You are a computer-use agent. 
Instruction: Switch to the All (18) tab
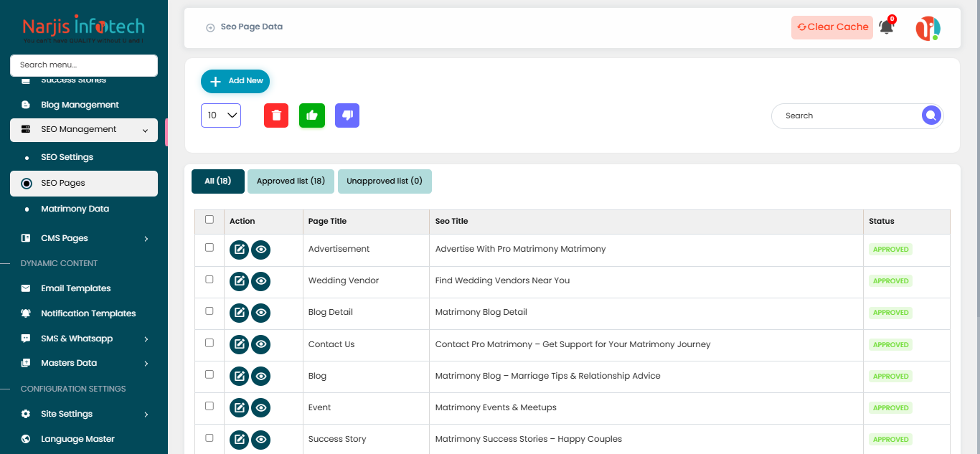click(218, 181)
